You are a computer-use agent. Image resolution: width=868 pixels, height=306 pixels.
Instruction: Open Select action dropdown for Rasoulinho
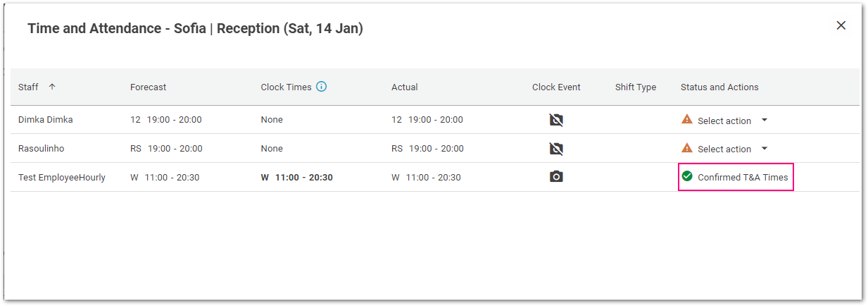pos(732,149)
